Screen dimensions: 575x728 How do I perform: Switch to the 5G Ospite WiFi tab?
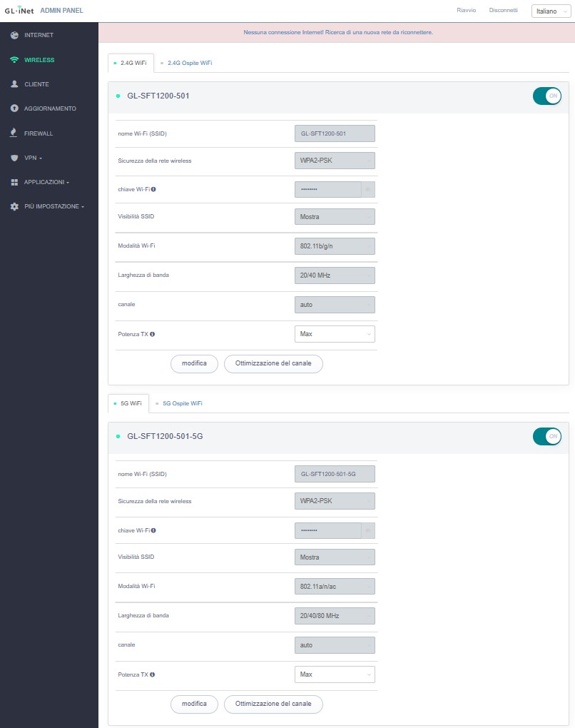(x=179, y=403)
